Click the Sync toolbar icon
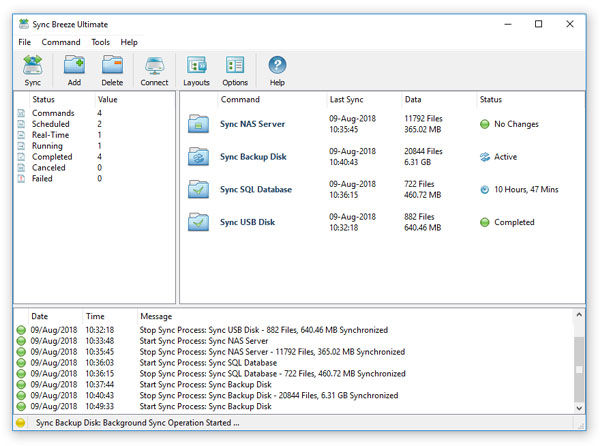 click(33, 70)
